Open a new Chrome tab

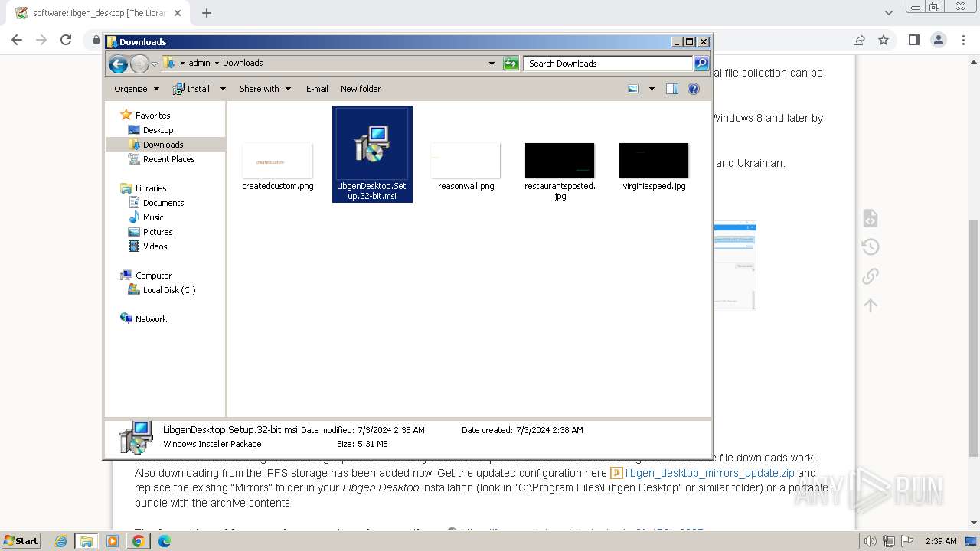[207, 13]
